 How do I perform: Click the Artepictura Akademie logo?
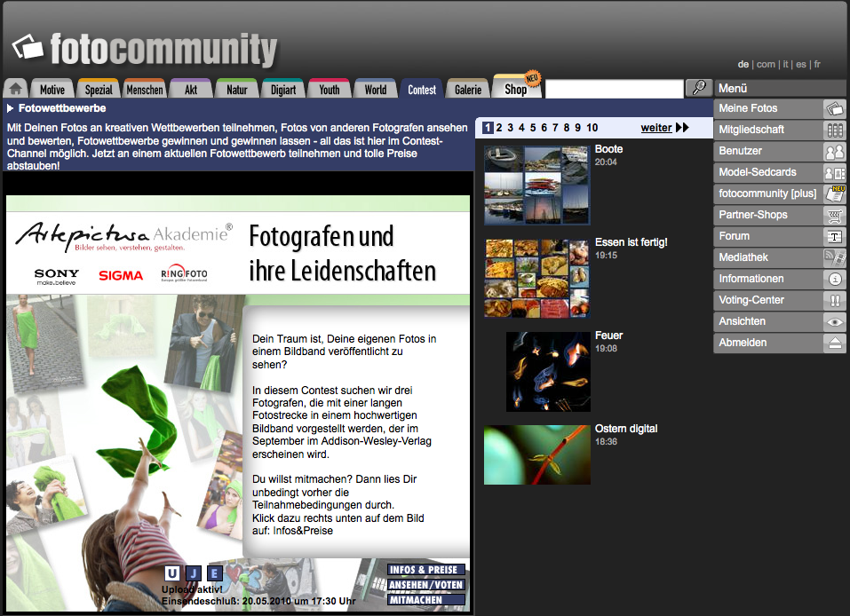pos(124,237)
